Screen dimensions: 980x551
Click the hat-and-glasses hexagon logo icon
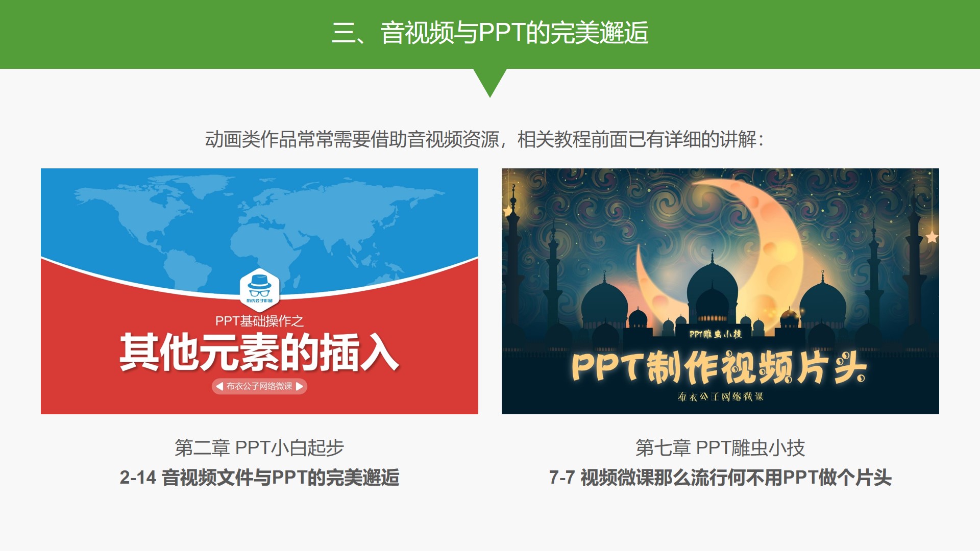pos(259,287)
